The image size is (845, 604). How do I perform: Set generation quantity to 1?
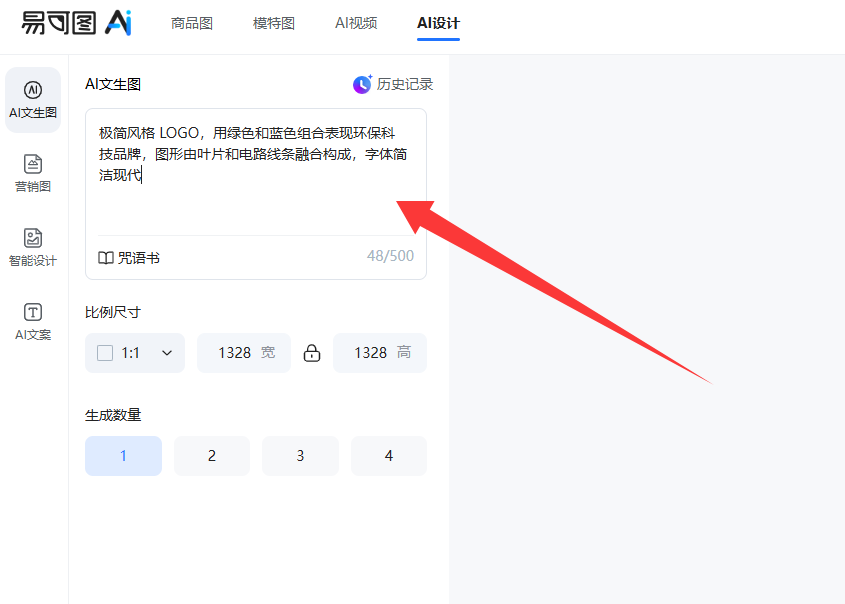[123, 456]
